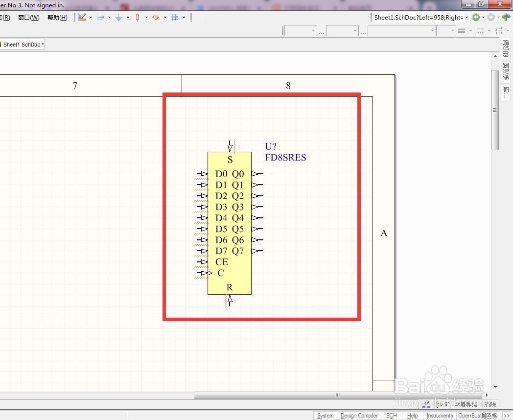Viewport: 513px width, 420px height.
Task: Select the digital devices resistor icon
Action: tap(138, 17)
